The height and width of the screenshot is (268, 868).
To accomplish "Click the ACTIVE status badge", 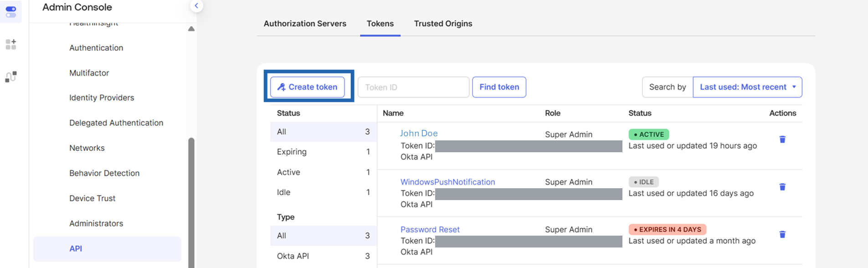I will click(649, 134).
